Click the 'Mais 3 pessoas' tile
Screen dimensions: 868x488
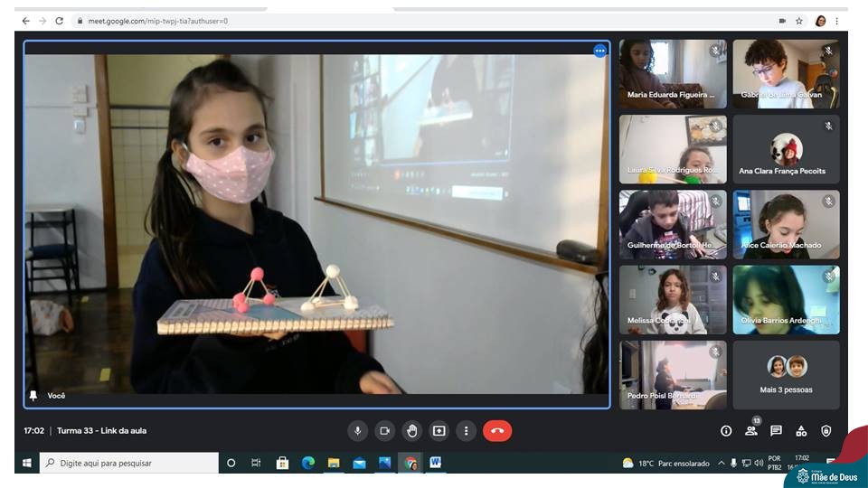point(786,374)
